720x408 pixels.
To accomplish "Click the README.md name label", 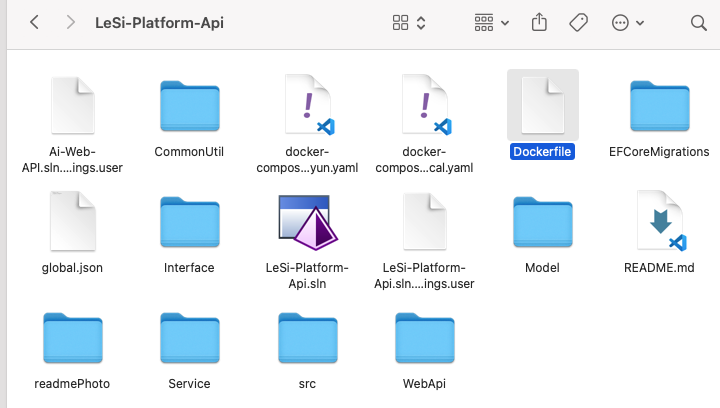I will tap(659, 268).
